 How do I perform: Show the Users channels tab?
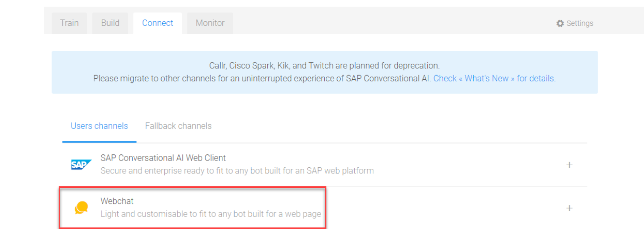click(99, 126)
